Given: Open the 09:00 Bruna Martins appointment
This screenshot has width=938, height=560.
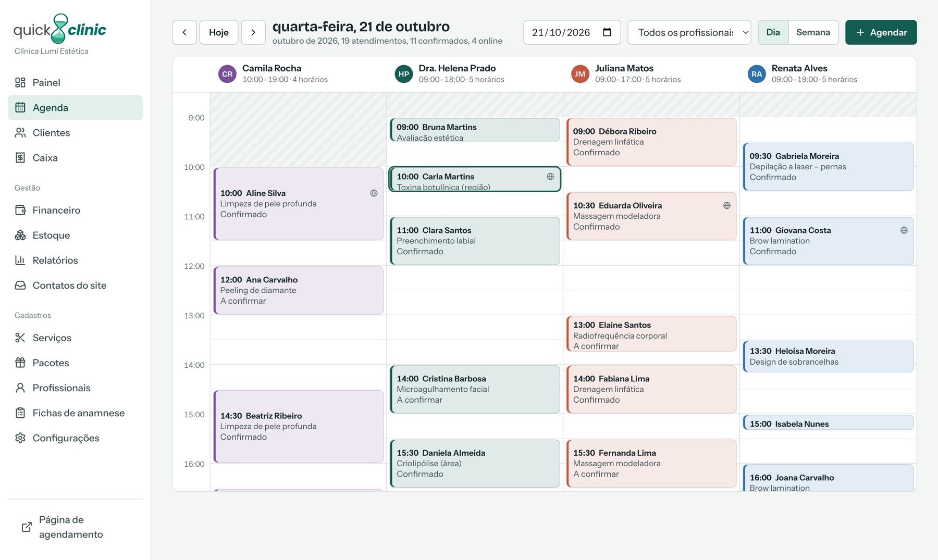Looking at the screenshot, I should [475, 130].
